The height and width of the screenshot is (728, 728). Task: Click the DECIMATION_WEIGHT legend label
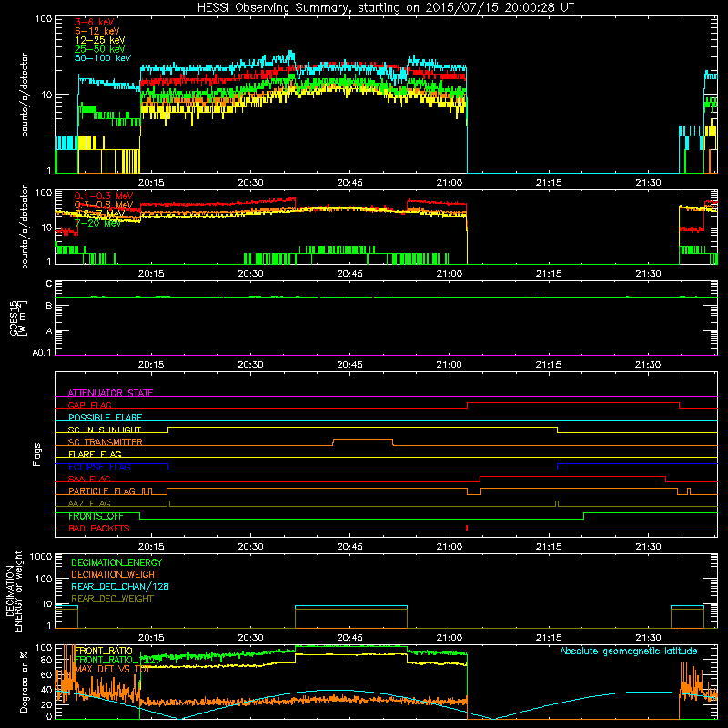[x=116, y=574]
